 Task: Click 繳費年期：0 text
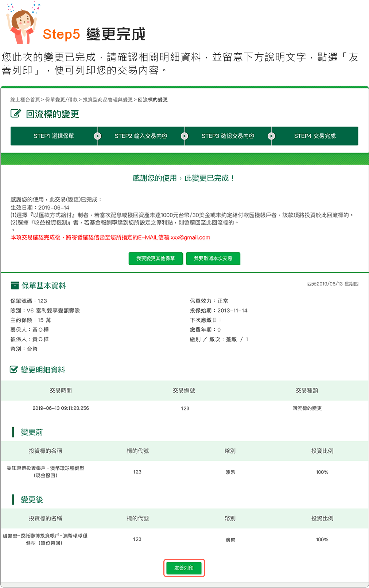(205, 330)
